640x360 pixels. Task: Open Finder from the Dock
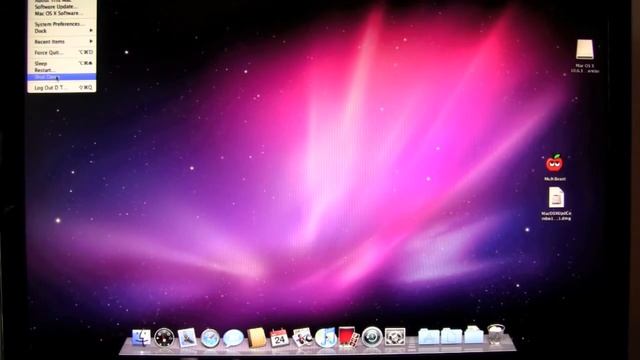(141, 338)
